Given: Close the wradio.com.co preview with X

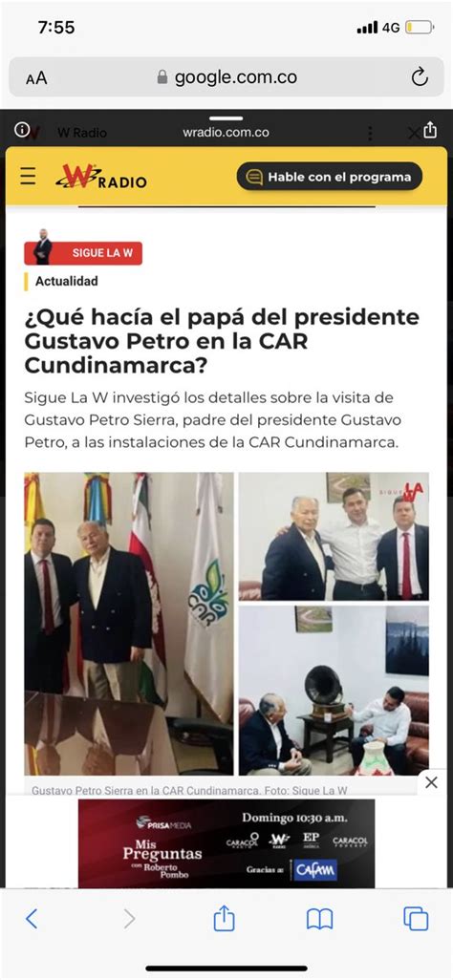Looking at the screenshot, I should [x=414, y=133].
